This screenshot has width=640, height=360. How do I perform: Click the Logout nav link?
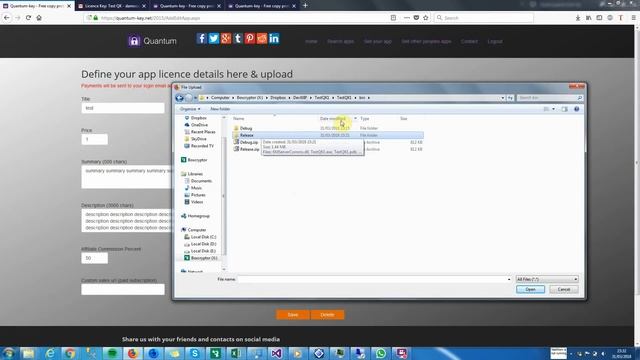[495, 42]
